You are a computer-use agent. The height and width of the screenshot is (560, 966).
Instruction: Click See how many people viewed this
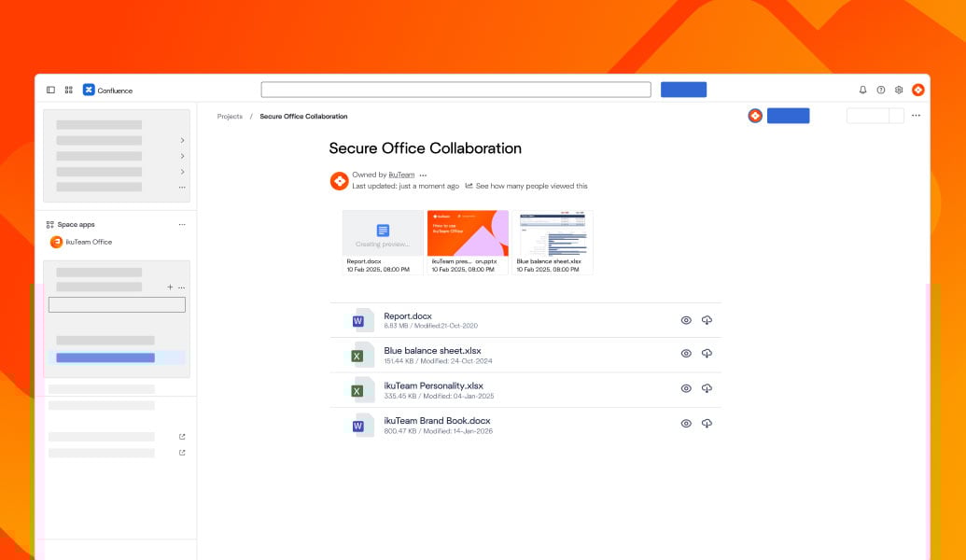click(x=532, y=186)
